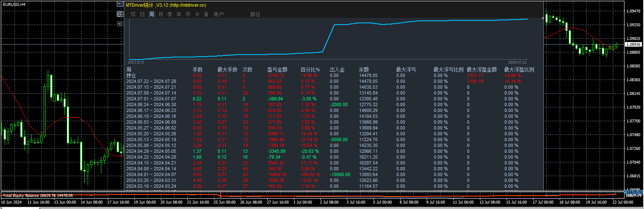This screenshot has width=644, height=209.
Task: Click the 2024.07.22 end date on the equity curve
Action: pyautogui.click(x=517, y=62)
